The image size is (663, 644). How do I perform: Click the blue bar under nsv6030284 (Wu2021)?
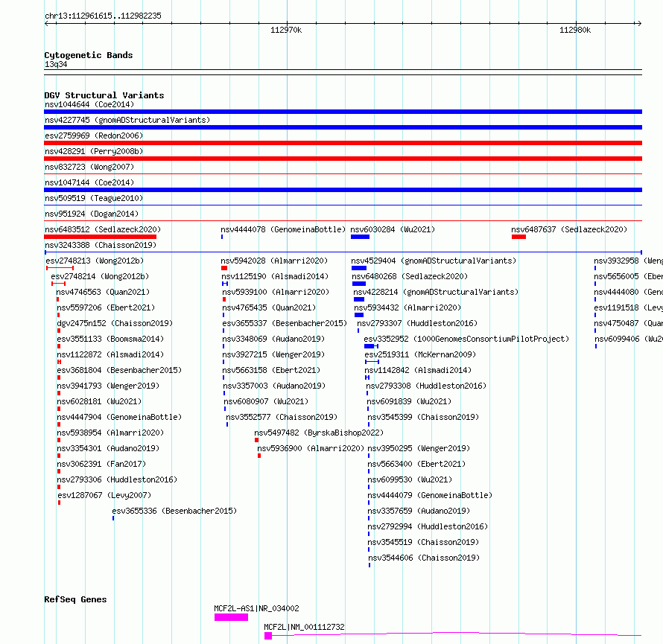(360, 237)
